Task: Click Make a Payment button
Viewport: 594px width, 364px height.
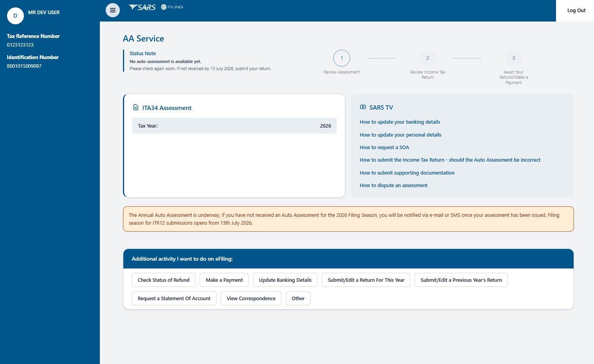Action: point(224,280)
